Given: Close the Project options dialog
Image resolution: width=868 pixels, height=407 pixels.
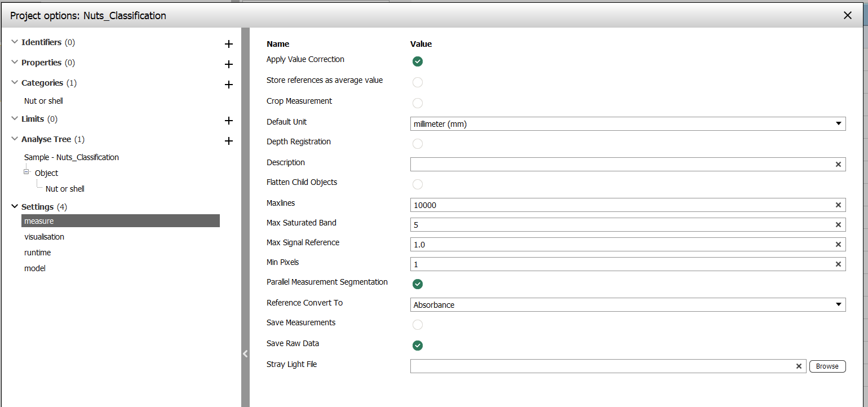Looking at the screenshot, I should click(848, 15).
